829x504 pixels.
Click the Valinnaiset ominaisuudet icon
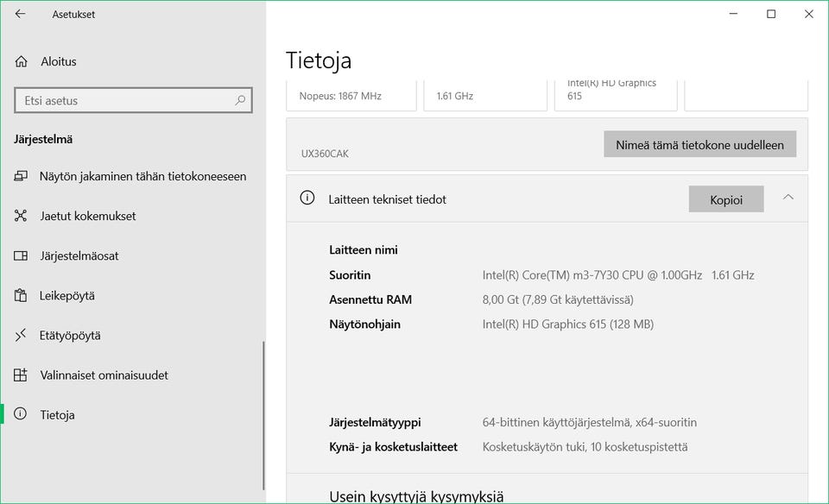click(21, 375)
